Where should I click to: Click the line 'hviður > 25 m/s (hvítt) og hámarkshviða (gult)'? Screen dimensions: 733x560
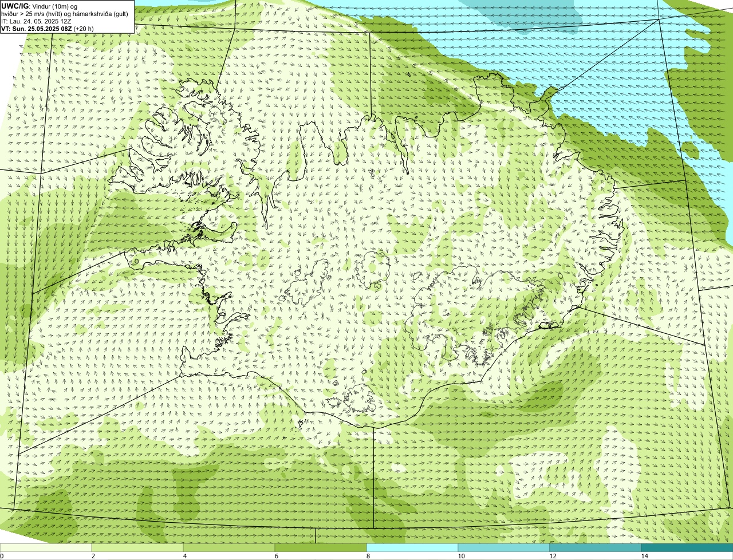pos(65,13)
